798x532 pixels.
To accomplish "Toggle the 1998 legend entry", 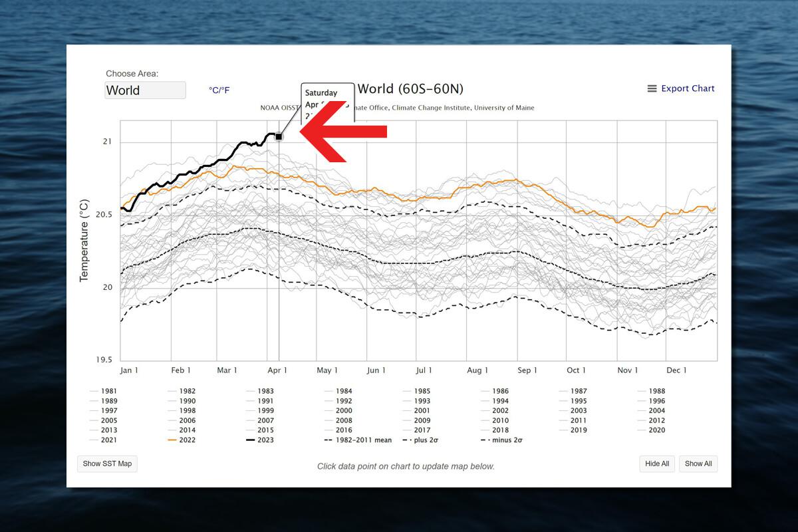I will tap(187, 411).
